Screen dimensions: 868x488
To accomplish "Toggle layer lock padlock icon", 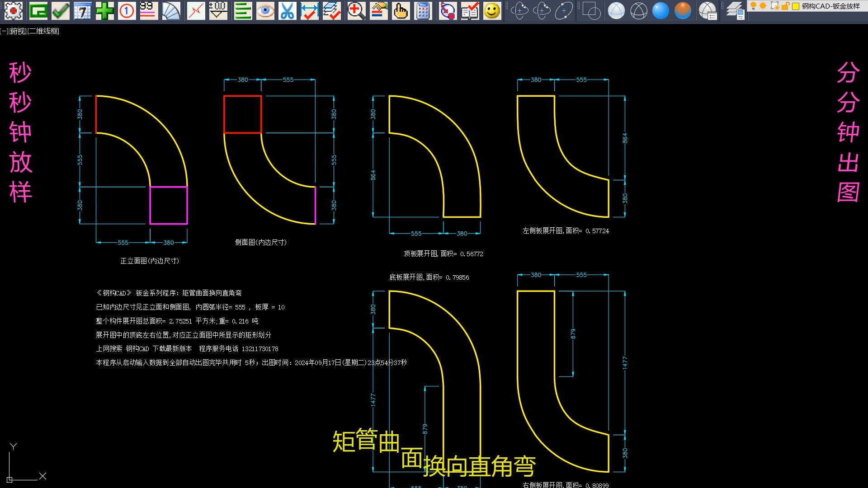I will coord(785,6).
